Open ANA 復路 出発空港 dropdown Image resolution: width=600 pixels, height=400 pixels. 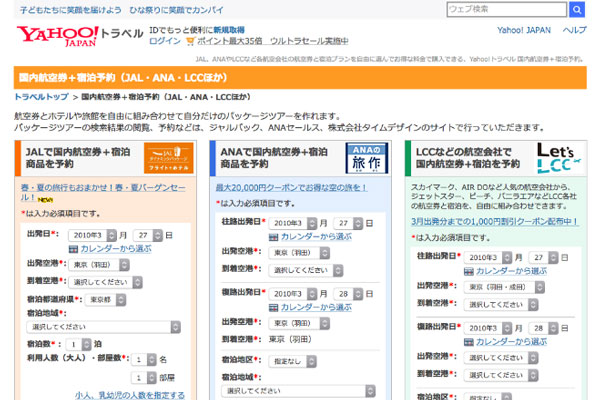pyautogui.click(x=299, y=323)
